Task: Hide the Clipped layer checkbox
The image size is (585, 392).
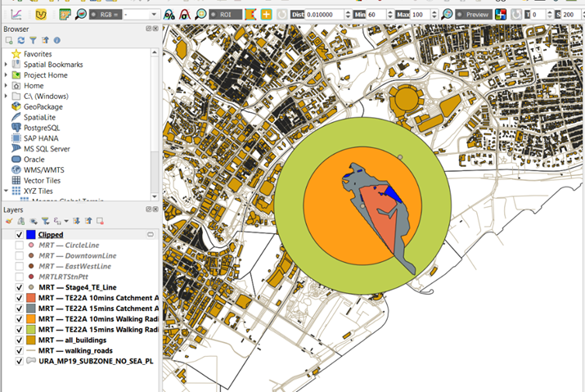Action: point(19,235)
